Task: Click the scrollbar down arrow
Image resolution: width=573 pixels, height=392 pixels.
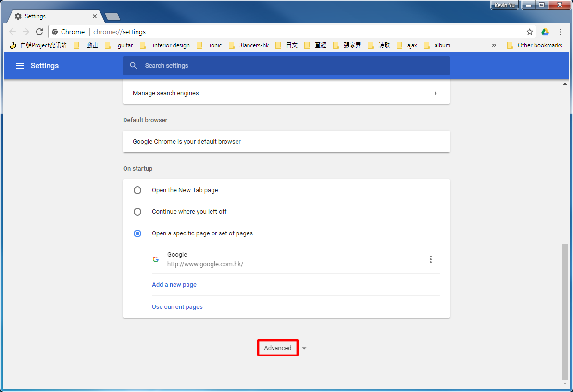Action: [565, 384]
